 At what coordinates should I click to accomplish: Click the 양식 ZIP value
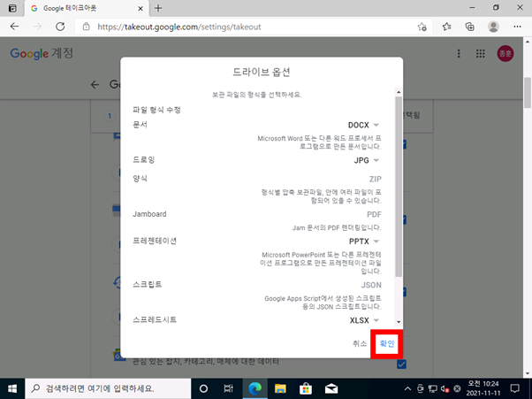375,179
